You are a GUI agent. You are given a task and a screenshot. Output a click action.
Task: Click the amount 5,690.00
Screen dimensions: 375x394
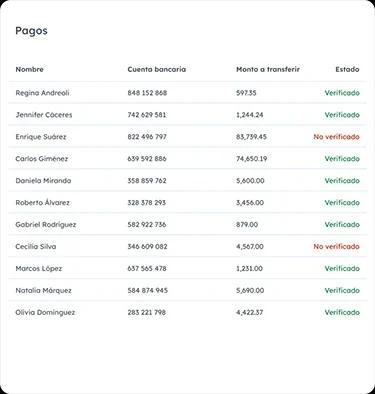coord(250,291)
